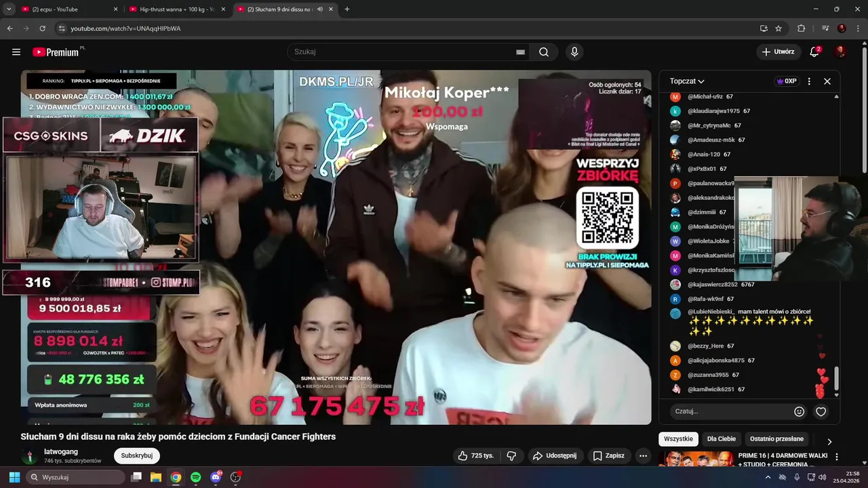Open the YouTube hamburger guide menu
Image resolution: width=868 pixels, height=488 pixels.
[16, 52]
